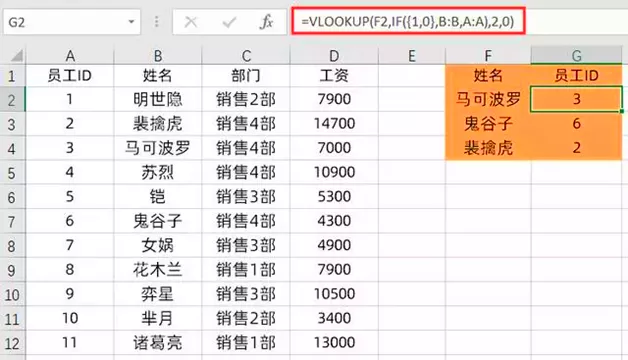
Task: Click cell containing 弈星
Action: click(x=158, y=294)
